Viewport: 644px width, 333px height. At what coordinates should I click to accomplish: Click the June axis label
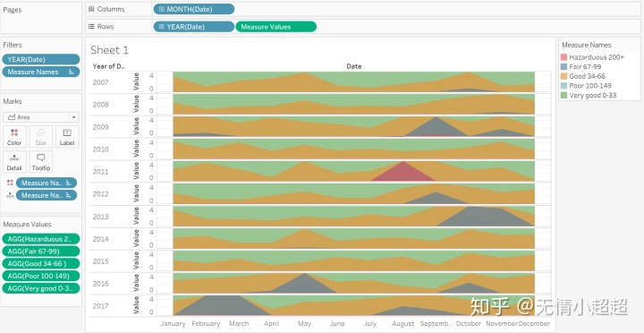click(337, 323)
